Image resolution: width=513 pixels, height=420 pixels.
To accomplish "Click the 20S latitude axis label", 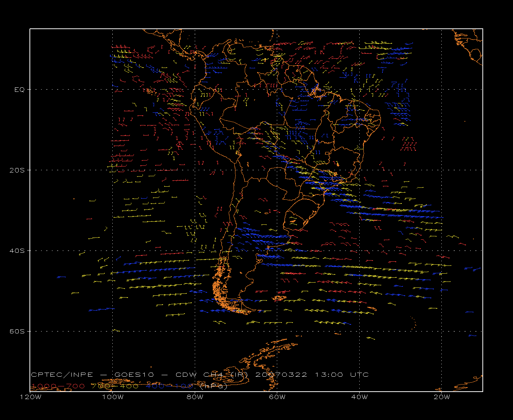I will (x=17, y=170).
